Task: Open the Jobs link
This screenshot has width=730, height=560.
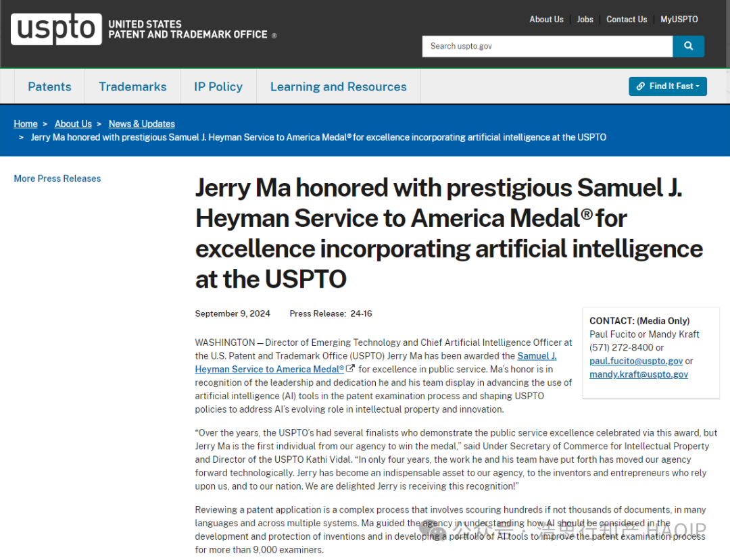Action: tap(585, 20)
